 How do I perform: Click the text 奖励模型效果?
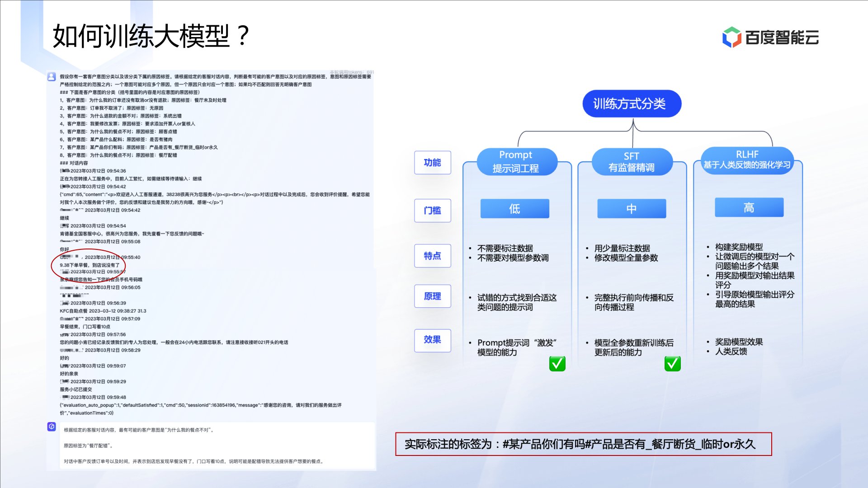point(739,342)
